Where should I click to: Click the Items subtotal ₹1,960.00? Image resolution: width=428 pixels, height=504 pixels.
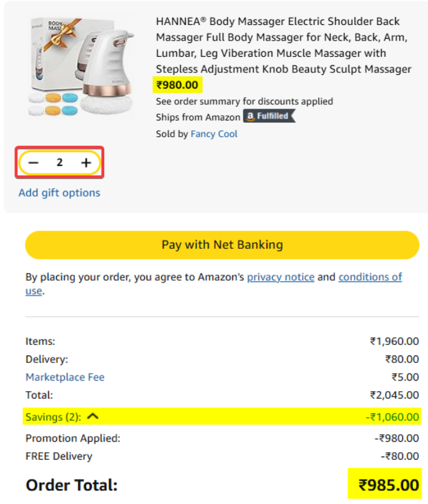394,341
